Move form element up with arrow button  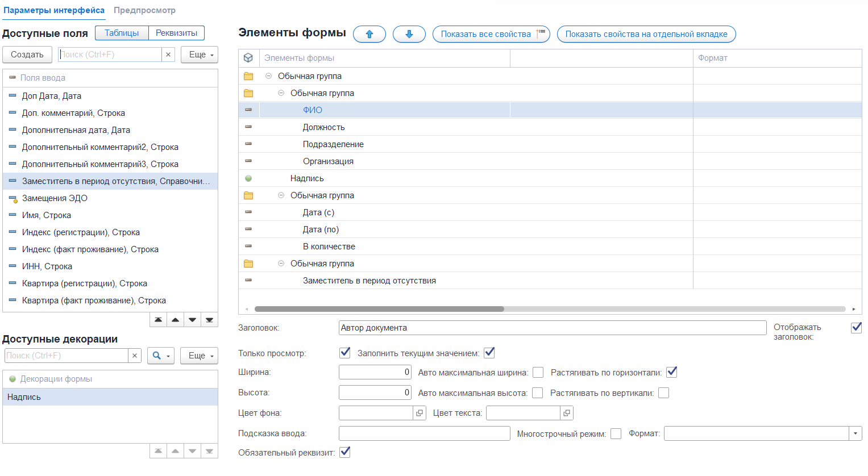click(x=369, y=34)
